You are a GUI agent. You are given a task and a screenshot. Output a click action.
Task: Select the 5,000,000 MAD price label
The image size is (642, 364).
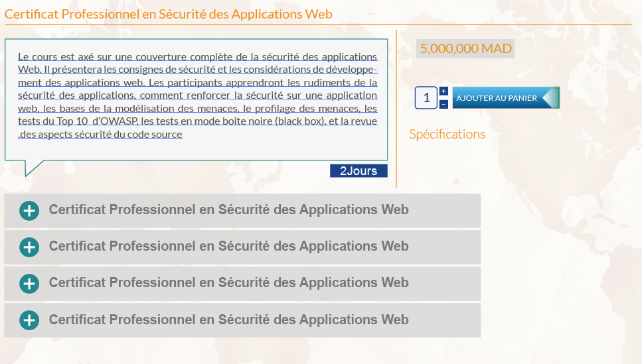click(466, 48)
